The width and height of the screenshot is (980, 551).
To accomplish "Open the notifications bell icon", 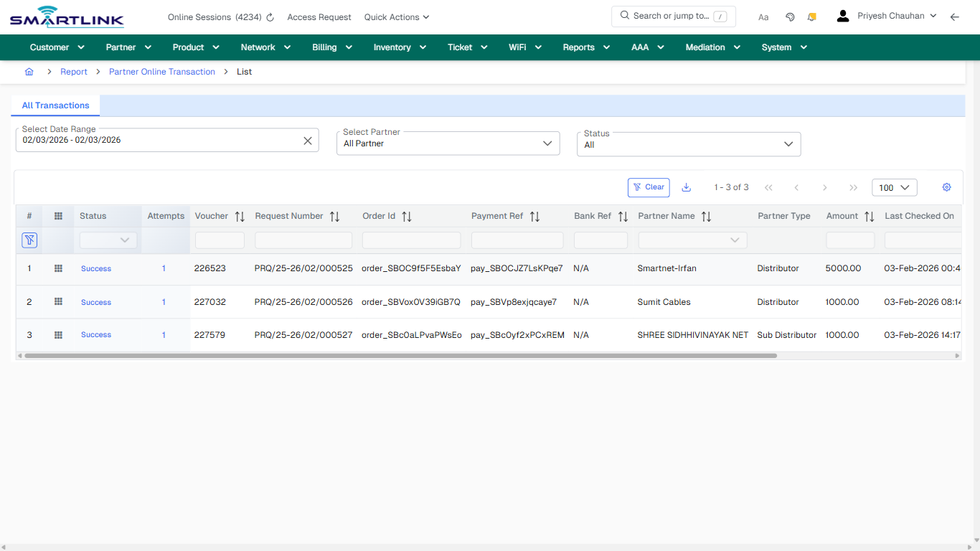I will tap(811, 16).
